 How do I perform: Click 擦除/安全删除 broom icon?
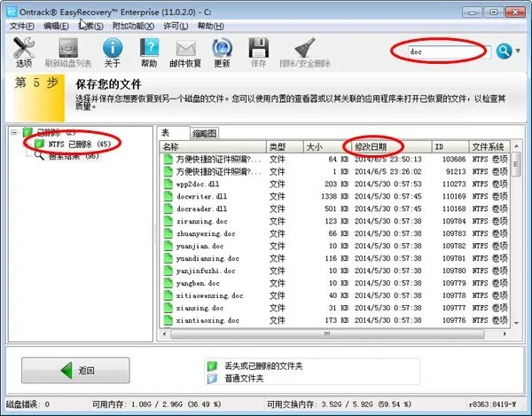click(305, 52)
